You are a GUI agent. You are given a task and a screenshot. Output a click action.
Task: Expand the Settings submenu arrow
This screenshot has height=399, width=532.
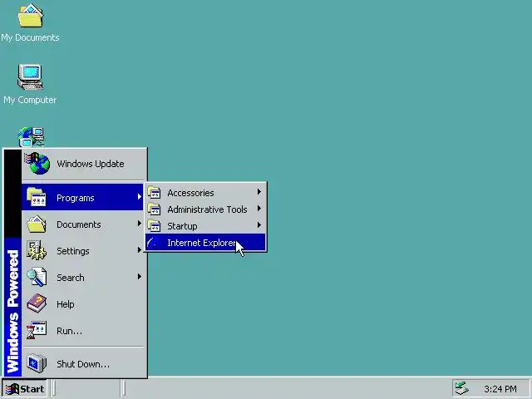(x=139, y=250)
